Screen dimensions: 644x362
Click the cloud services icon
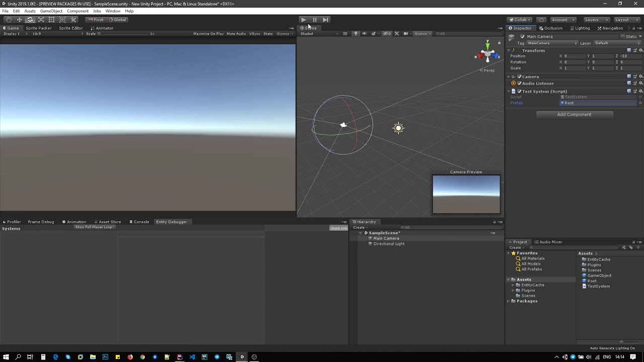click(x=541, y=20)
